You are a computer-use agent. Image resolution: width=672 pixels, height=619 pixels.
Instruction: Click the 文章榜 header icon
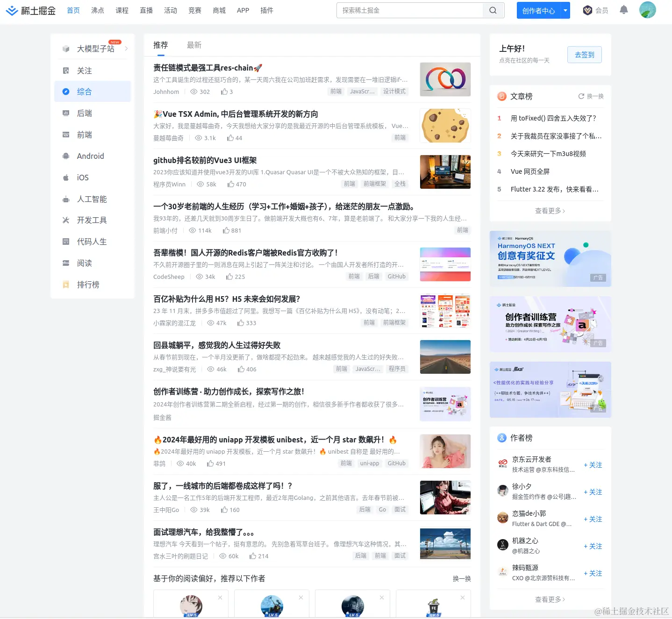click(502, 96)
